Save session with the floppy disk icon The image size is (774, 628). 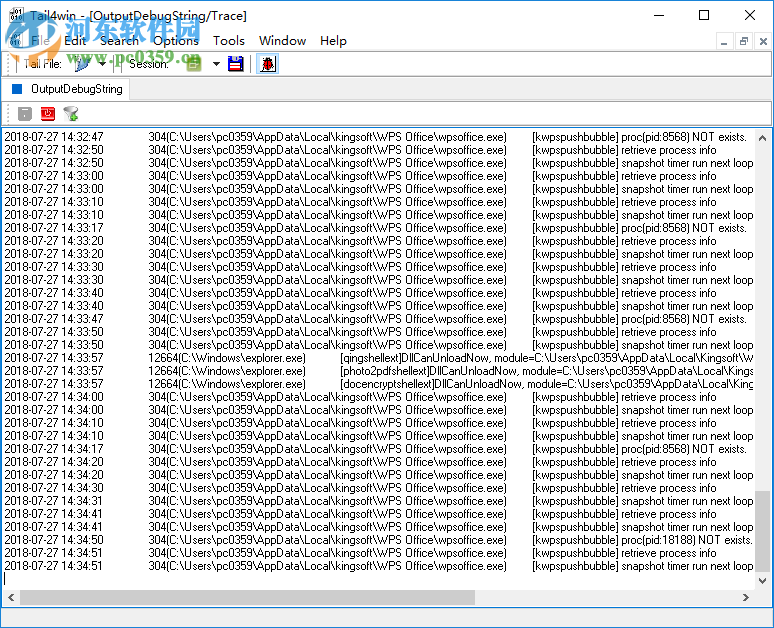click(235, 64)
